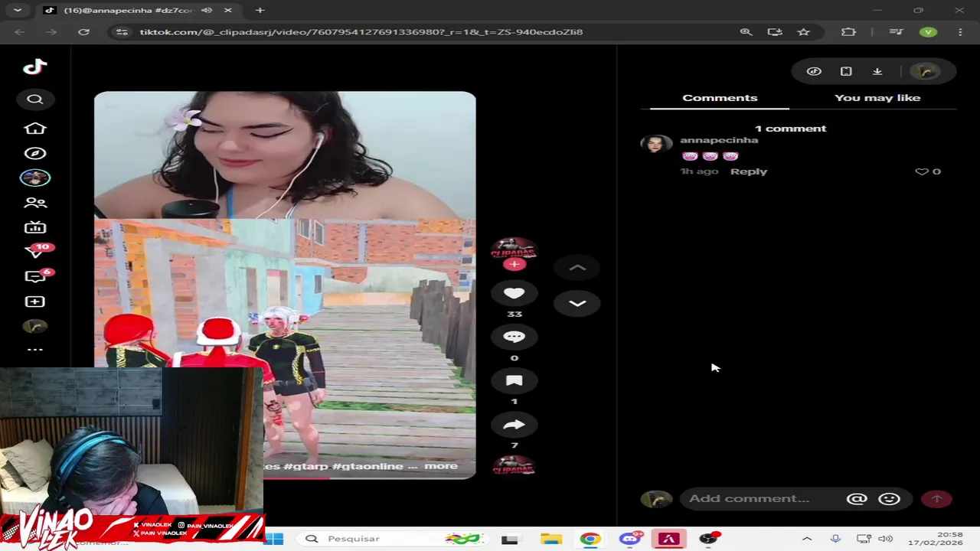Click the video player area
Screen dimensions: 980x551
[x=285, y=285]
